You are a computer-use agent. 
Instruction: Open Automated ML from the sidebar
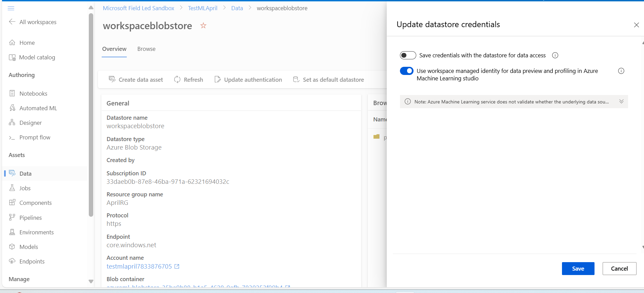tap(38, 108)
